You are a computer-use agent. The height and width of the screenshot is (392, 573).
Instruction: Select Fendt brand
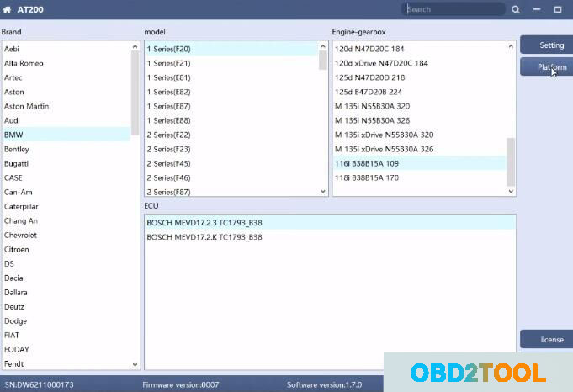(x=66, y=364)
